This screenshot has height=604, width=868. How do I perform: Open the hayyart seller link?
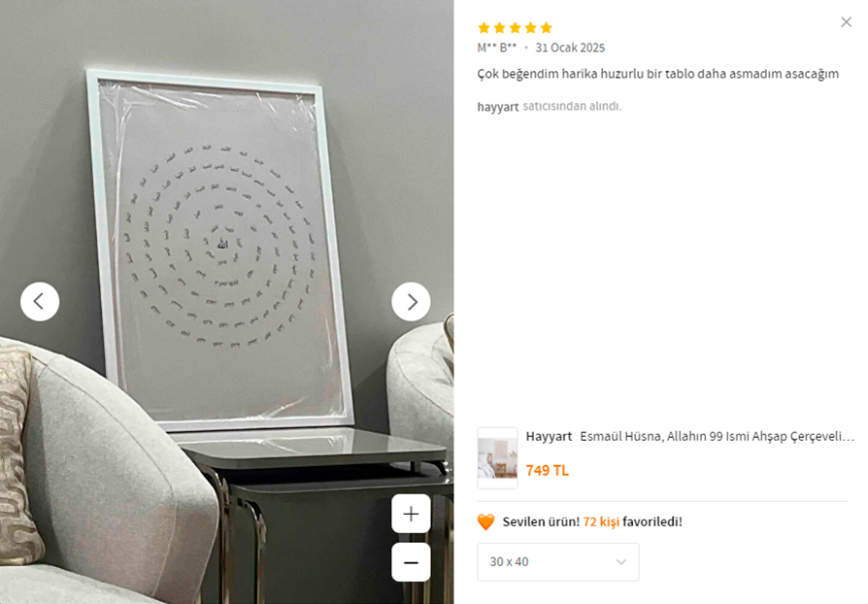[x=498, y=106]
